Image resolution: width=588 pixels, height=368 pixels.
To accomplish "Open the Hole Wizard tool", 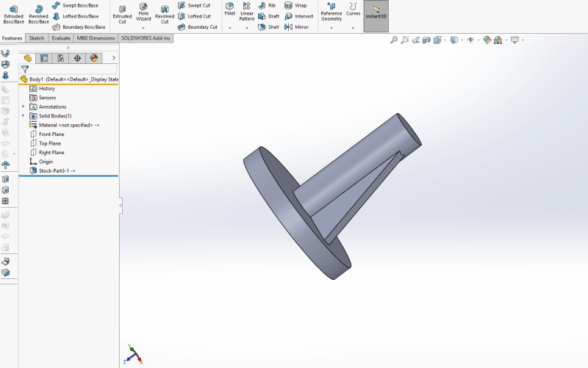I will pos(143,12).
